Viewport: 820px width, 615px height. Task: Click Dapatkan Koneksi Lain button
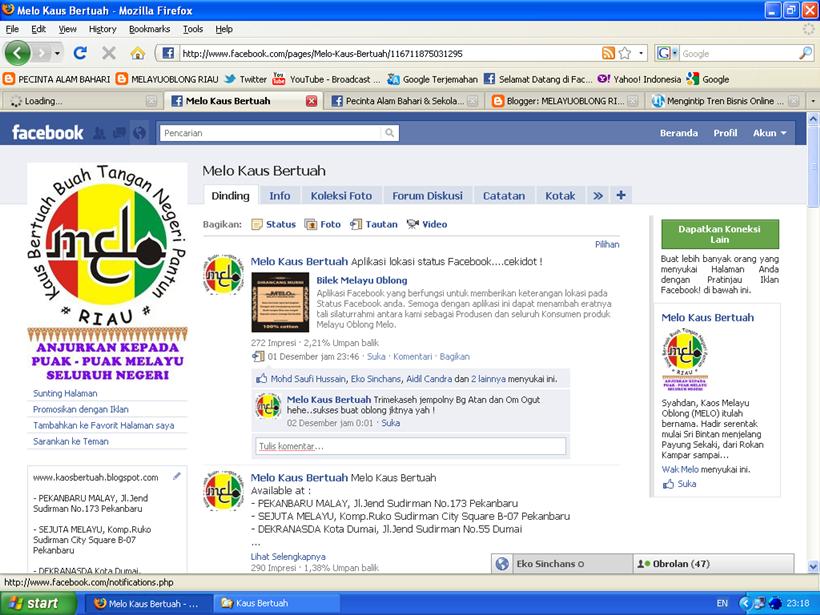[720, 234]
